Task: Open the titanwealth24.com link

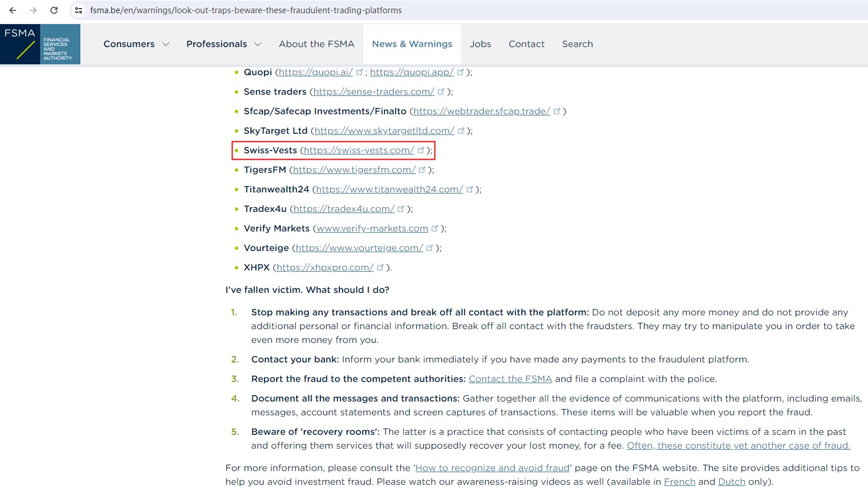Action: tap(389, 190)
